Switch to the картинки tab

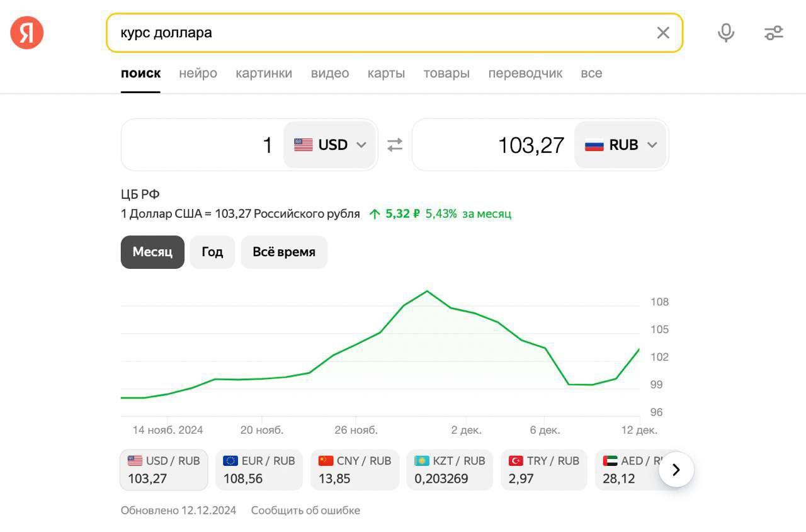pyautogui.click(x=264, y=73)
